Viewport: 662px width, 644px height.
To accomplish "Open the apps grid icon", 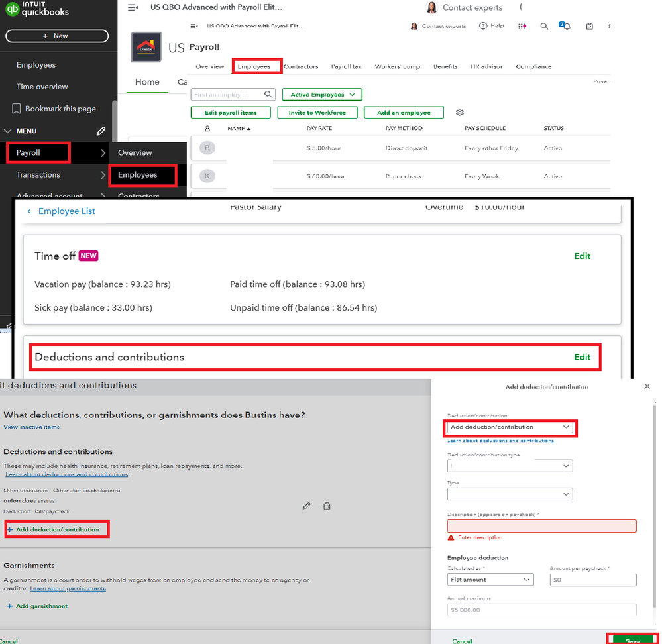I will pos(522,26).
